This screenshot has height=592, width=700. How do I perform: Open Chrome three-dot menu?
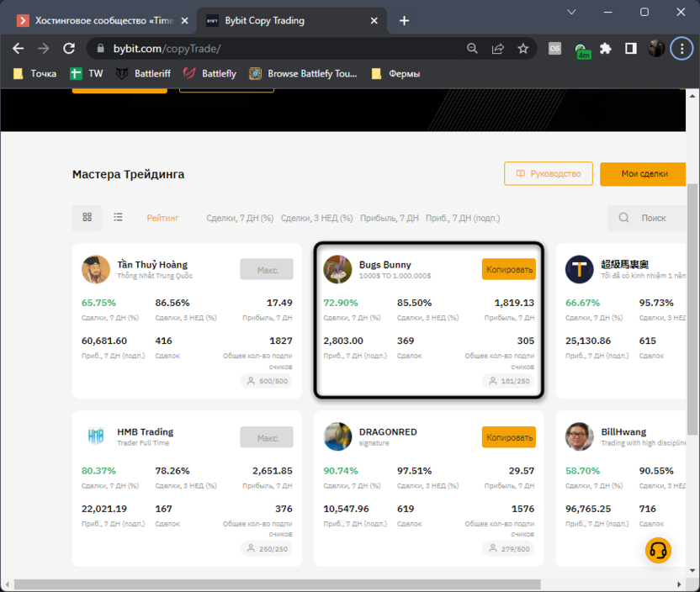click(681, 49)
